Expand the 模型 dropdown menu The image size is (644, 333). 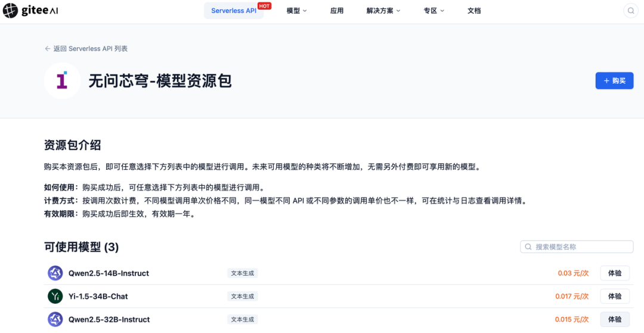click(x=296, y=11)
